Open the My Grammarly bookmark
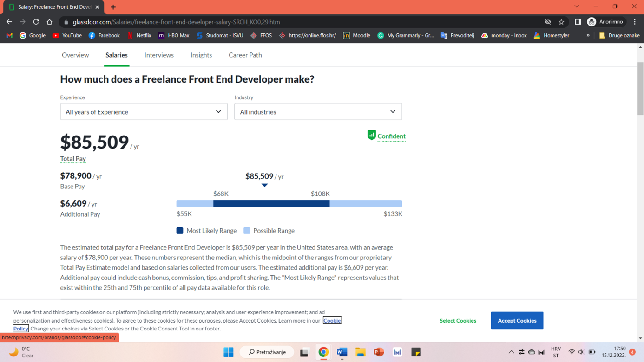 (406, 35)
